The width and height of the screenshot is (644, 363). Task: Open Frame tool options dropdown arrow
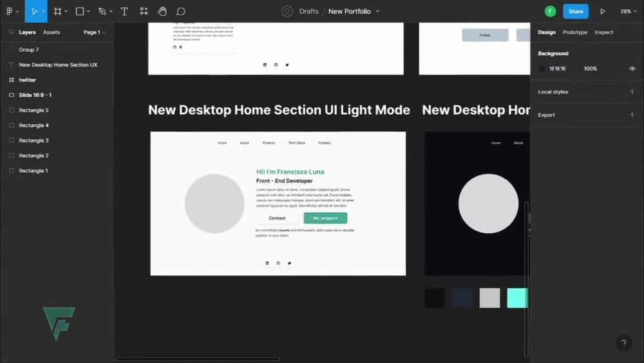[x=66, y=12]
